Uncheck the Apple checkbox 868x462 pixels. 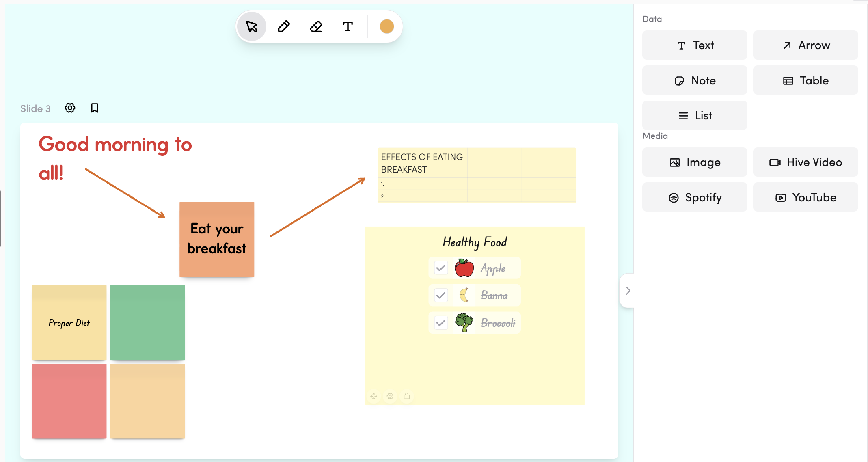tap(441, 268)
